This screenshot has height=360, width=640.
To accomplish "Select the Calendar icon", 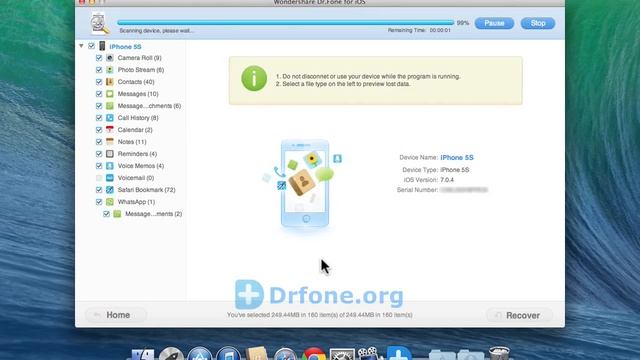I will 110,130.
